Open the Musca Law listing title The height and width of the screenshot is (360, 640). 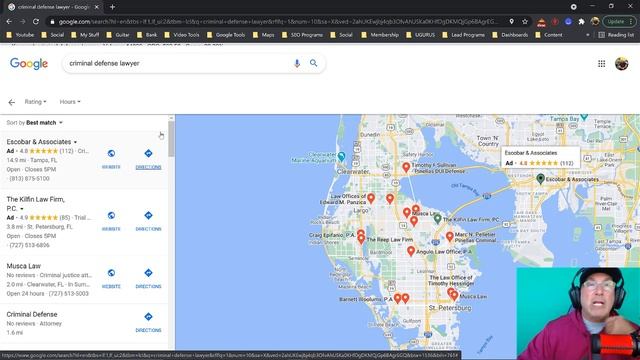(24, 266)
